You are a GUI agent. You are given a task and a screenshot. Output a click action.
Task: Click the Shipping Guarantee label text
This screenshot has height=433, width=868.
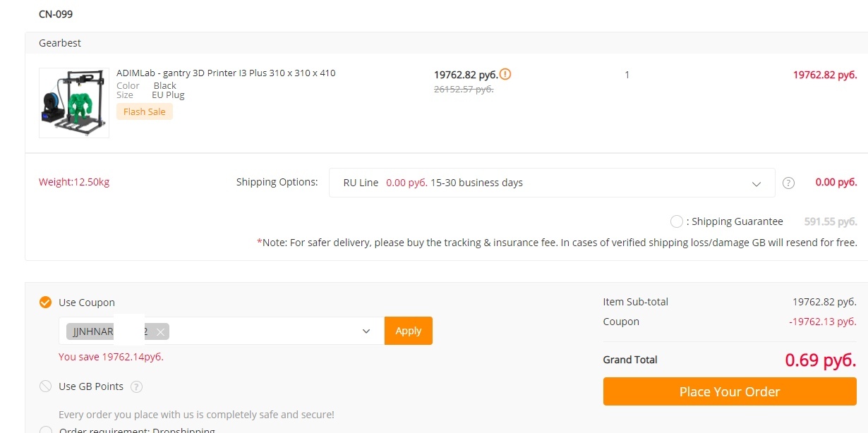[737, 221]
